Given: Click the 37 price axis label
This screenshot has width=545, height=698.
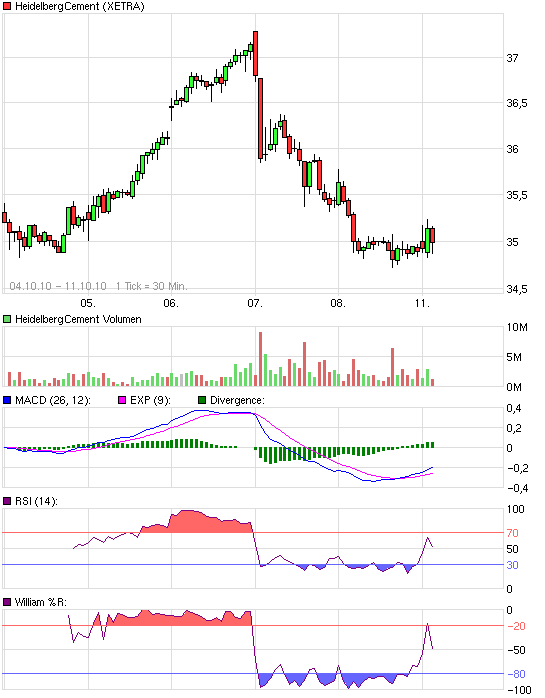Looking at the screenshot, I should 512,58.
